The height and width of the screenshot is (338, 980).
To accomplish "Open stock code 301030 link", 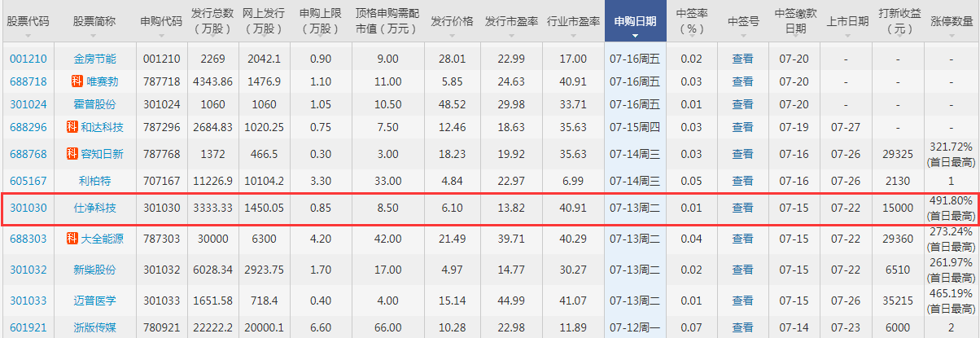I will (x=28, y=208).
